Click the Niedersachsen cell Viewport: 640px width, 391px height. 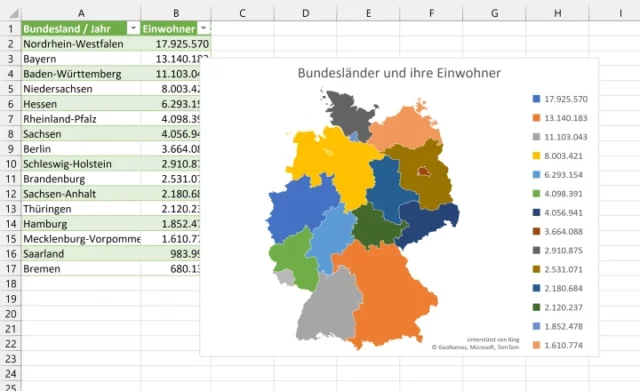[x=81, y=89]
